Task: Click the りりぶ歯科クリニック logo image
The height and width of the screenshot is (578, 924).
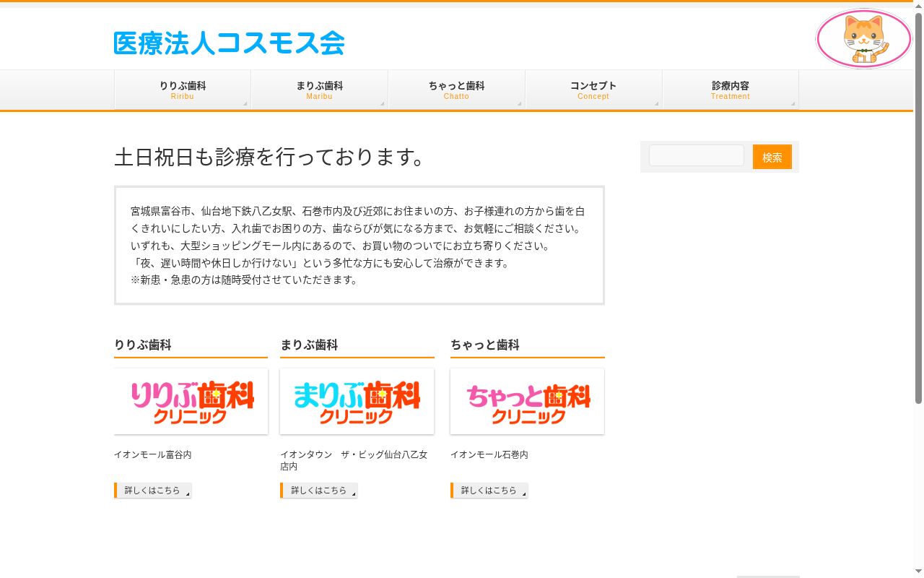Action: pos(191,402)
